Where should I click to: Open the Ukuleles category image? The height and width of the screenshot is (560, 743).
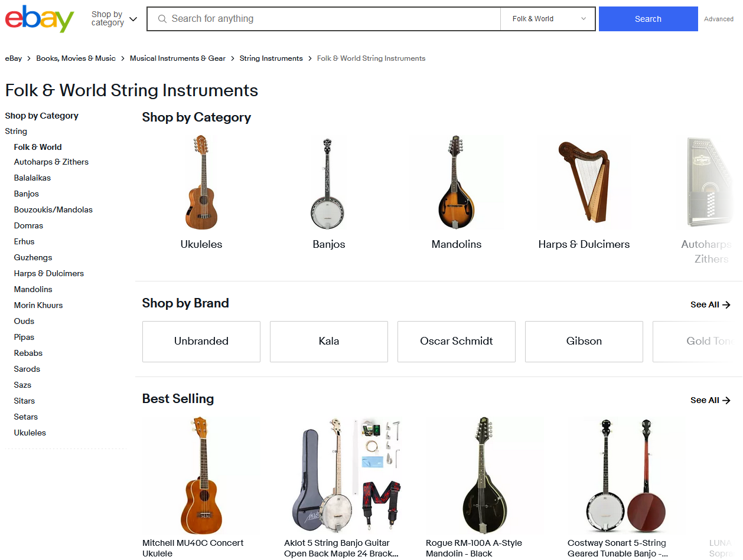point(201,182)
